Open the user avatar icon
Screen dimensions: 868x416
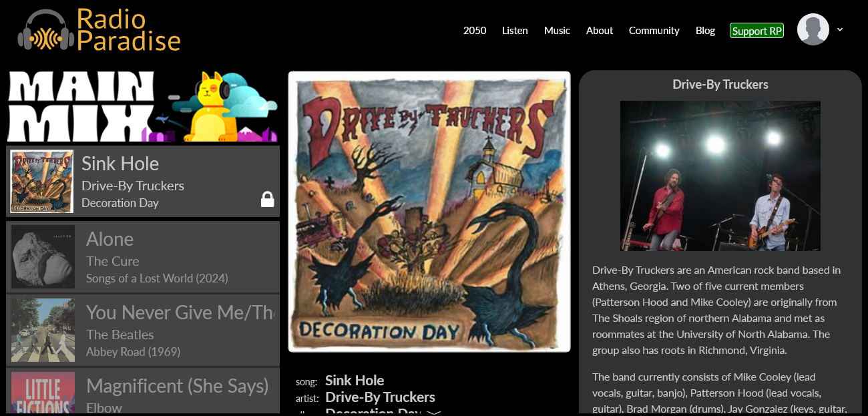813,29
